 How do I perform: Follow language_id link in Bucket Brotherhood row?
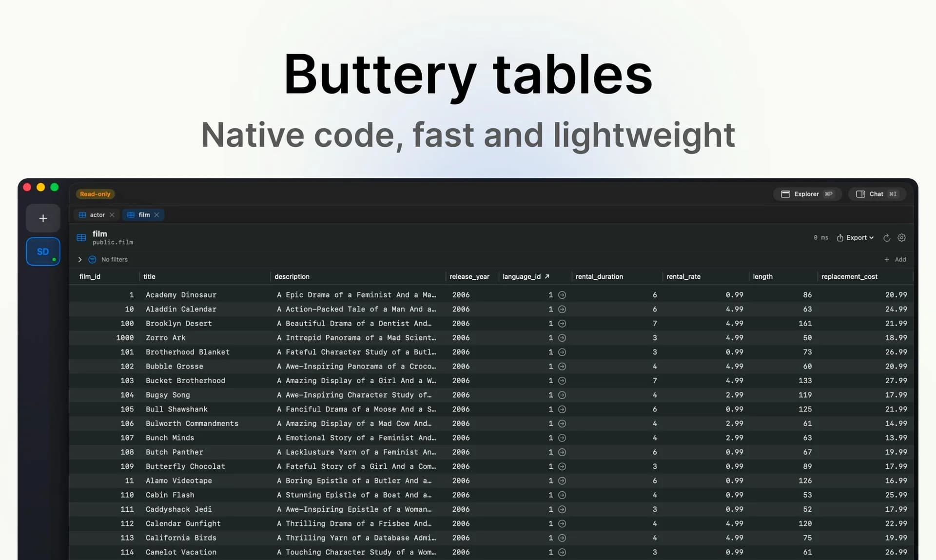click(562, 381)
